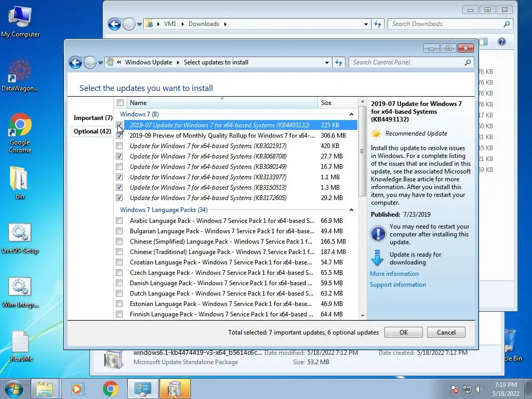Open the Windows Update address bar dropdown
The width and height of the screenshot is (532, 399).
(x=327, y=62)
